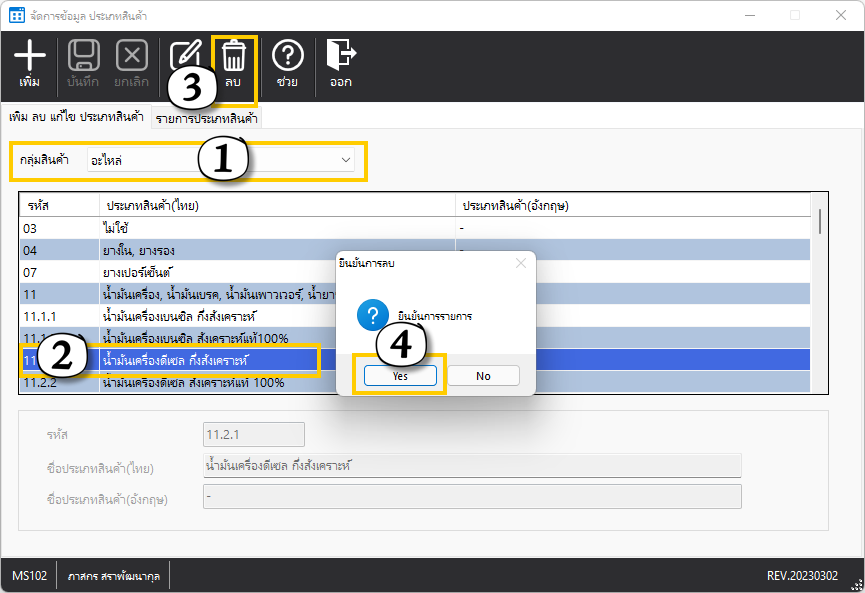Click the Delete (ลบ) trash can icon
This screenshot has width=865, height=593.
click(233, 56)
